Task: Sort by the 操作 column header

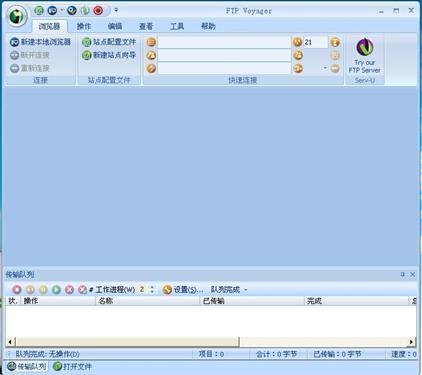Action: pyautogui.click(x=58, y=301)
